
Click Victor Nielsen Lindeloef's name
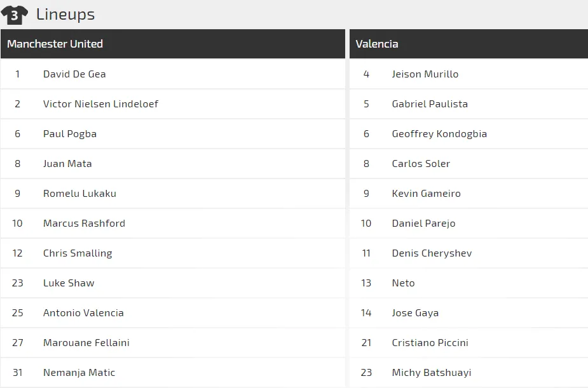[100, 104]
